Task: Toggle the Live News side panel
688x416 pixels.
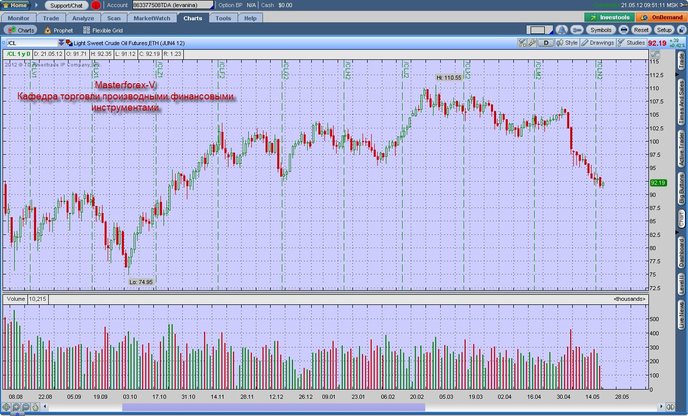Action: click(x=681, y=317)
